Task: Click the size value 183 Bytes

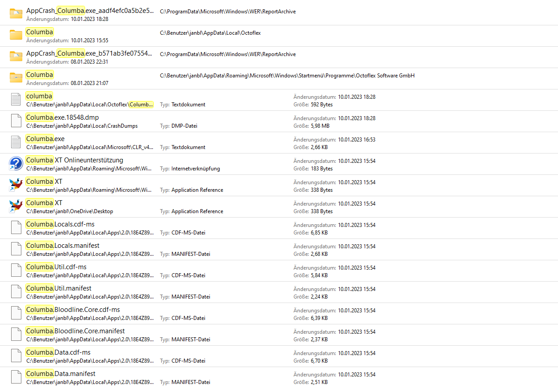Action: click(322, 169)
